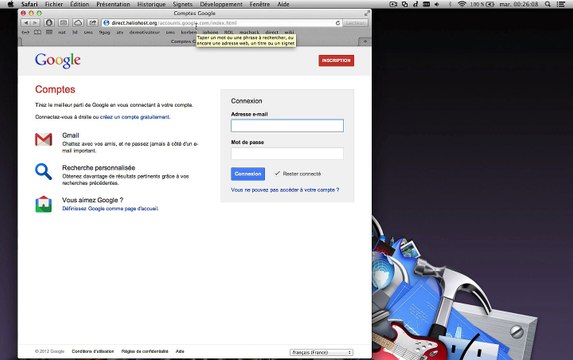Open the Aide link in page footer
This screenshot has height=360, width=573.
[180, 351]
